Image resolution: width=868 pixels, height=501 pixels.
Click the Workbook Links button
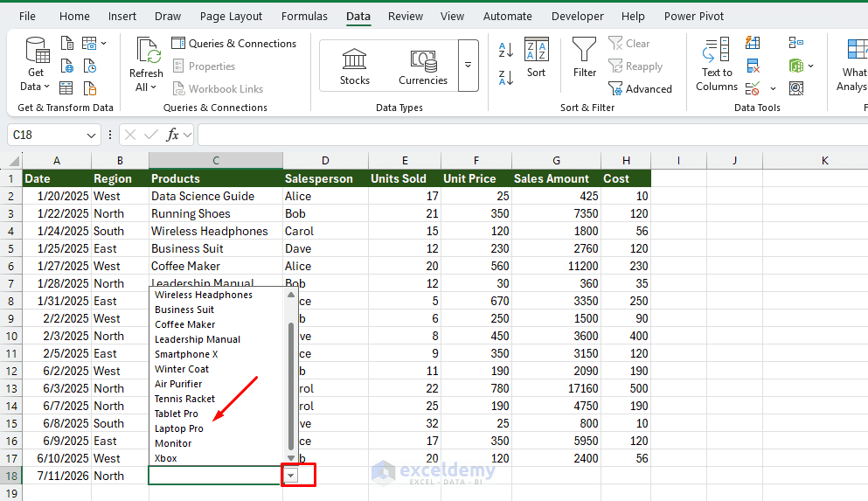(x=218, y=88)
